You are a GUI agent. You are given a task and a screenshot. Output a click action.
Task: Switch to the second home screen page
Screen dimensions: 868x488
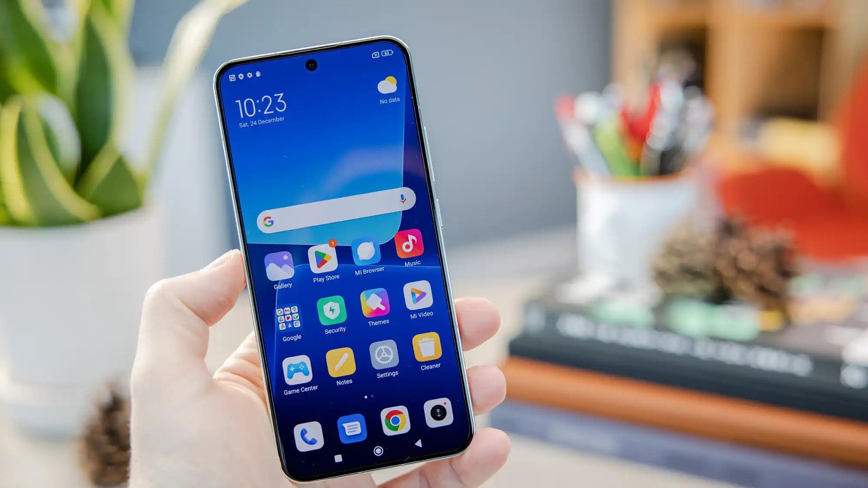pyautogui.click(x=371, y=396)
